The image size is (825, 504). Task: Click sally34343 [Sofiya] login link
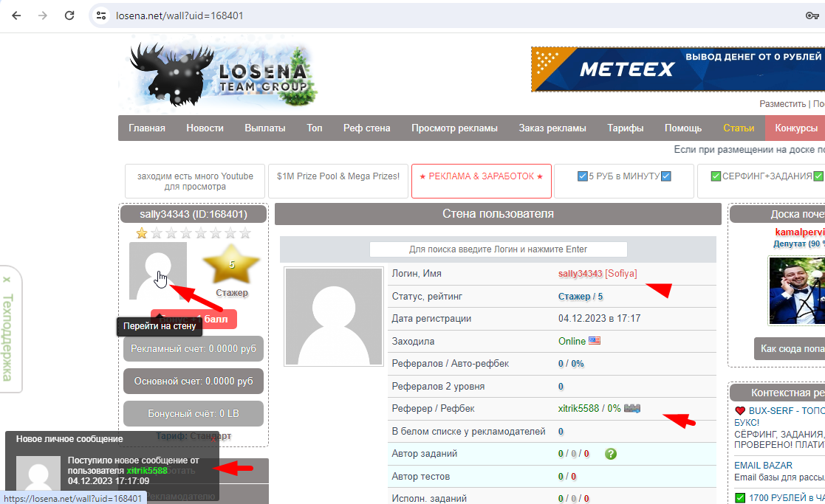(598, 274)
